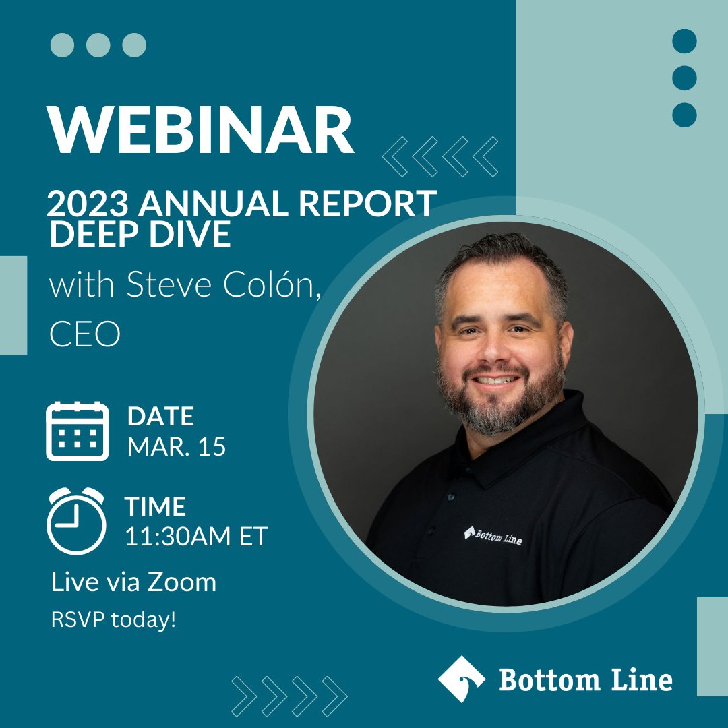The image size is (728, 728).
Task: Click the '2023 ANNUAL REPORT' text
Action: pos(241,204)
